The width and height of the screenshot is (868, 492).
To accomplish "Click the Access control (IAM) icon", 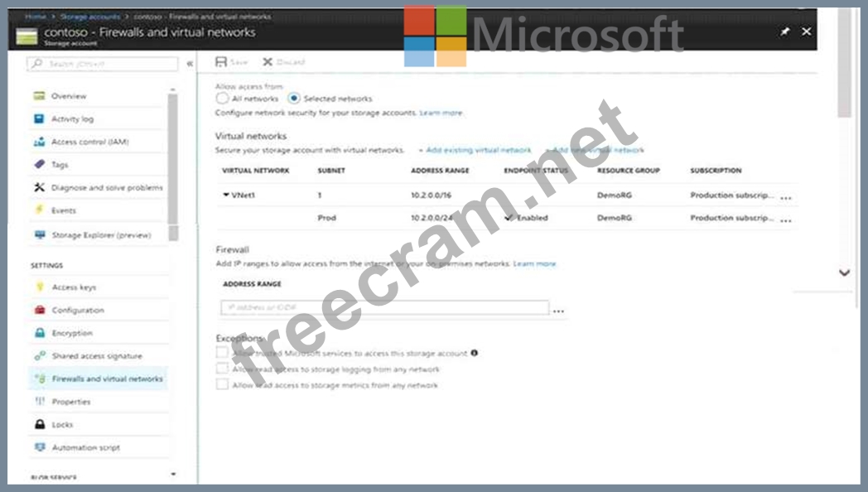I will [x=39, y=142].
